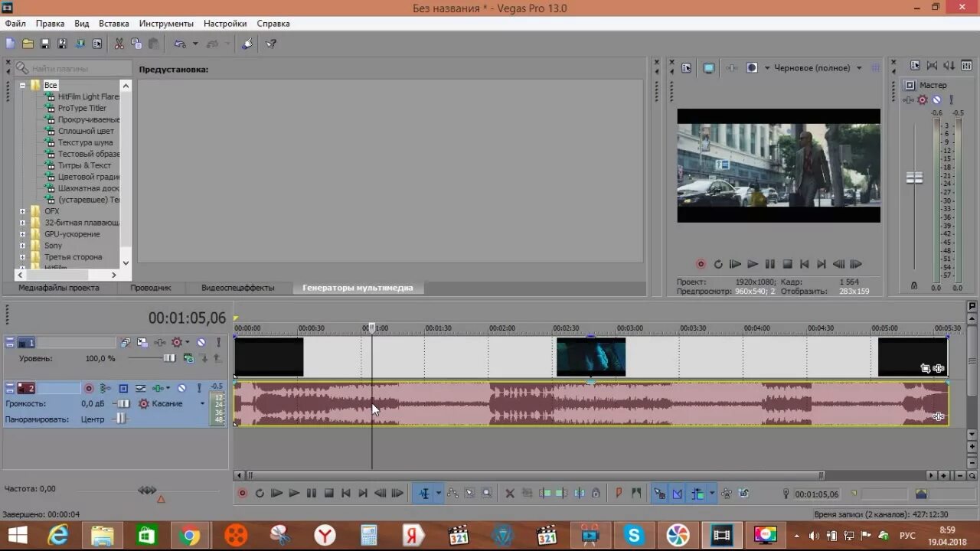
Task: Arm audio track 2 for record
Action: tap(89, 389)
